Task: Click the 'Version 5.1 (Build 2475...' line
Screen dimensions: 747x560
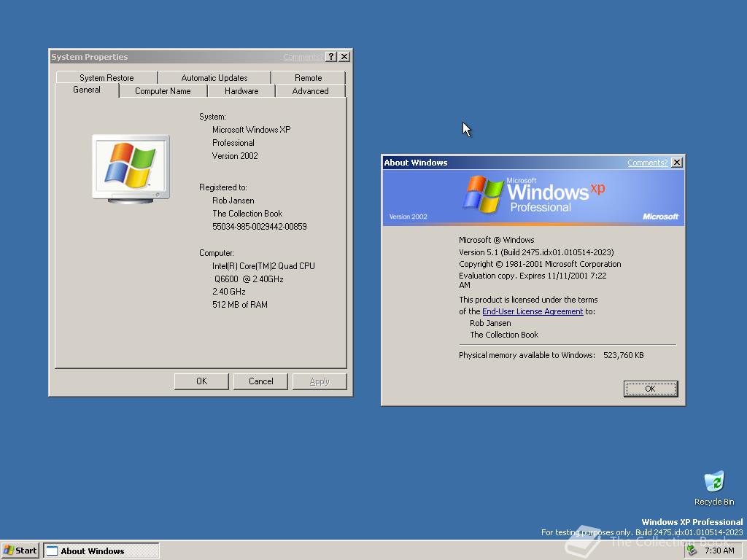Action: pyautogui.click(x=536, y=252)
